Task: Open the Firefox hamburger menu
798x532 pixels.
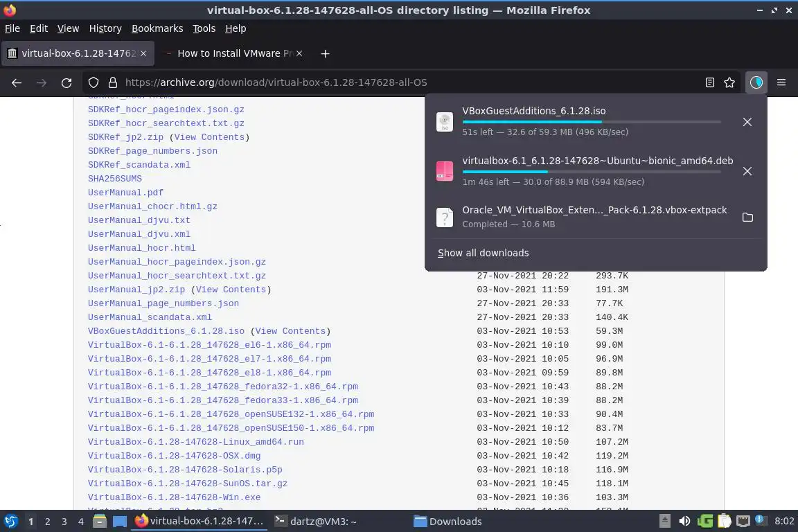Action: tap(781, 82)
